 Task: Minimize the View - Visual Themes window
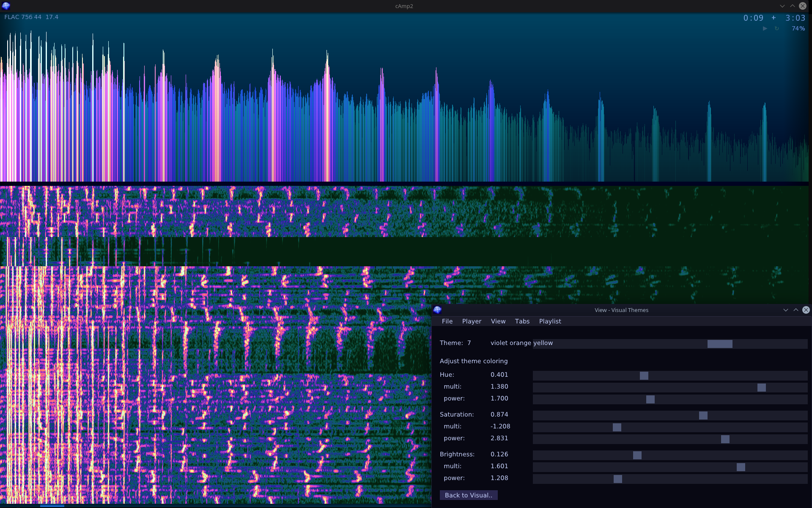[786, 310]
